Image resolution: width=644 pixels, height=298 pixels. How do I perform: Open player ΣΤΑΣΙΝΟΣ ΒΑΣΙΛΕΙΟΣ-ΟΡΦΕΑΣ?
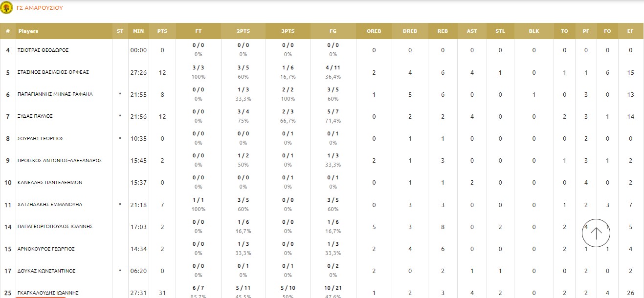[53, 72]
